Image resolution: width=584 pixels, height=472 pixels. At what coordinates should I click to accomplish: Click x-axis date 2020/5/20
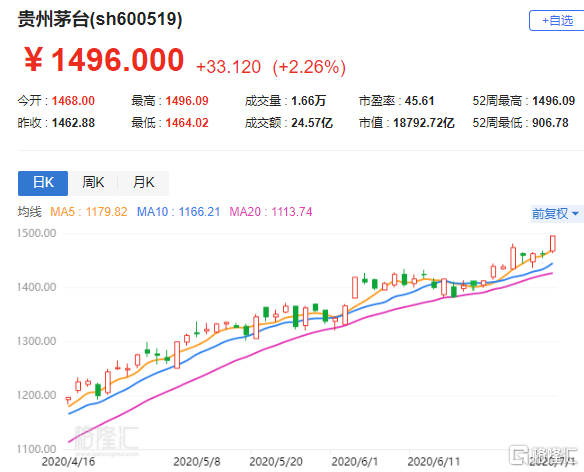coord(276,462)
